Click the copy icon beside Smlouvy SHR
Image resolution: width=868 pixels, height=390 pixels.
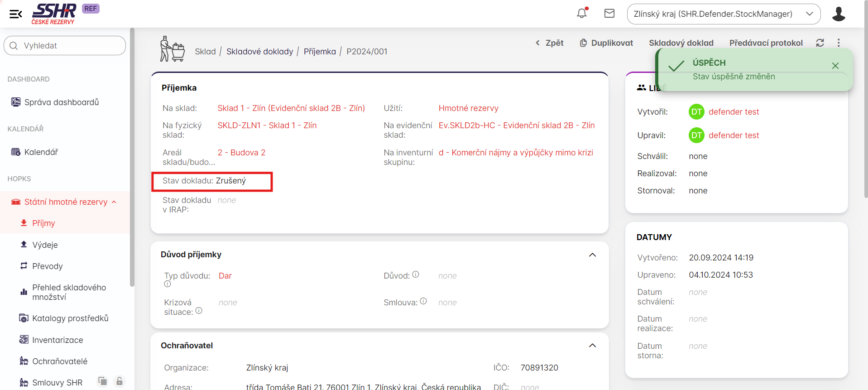[x=103, y=381]
